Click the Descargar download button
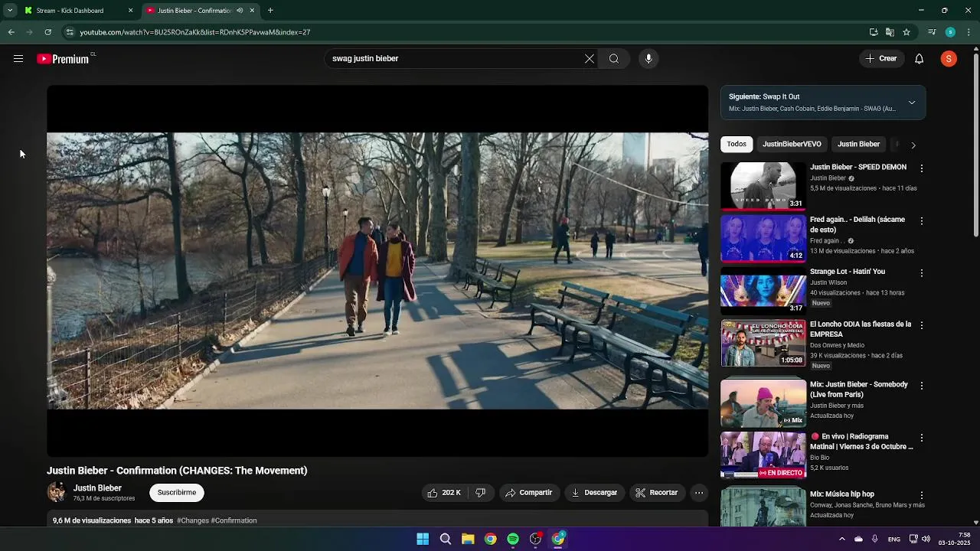 coord(594,493)
